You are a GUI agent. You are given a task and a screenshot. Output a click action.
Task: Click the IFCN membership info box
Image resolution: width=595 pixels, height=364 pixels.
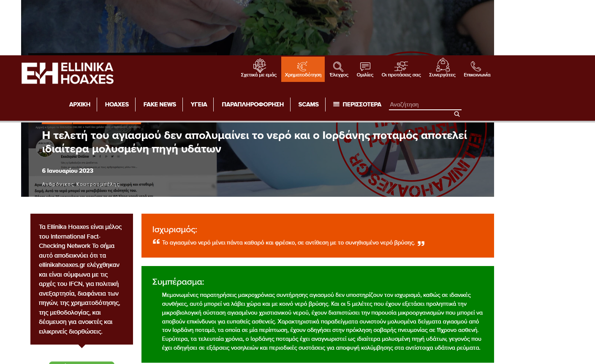82,279
